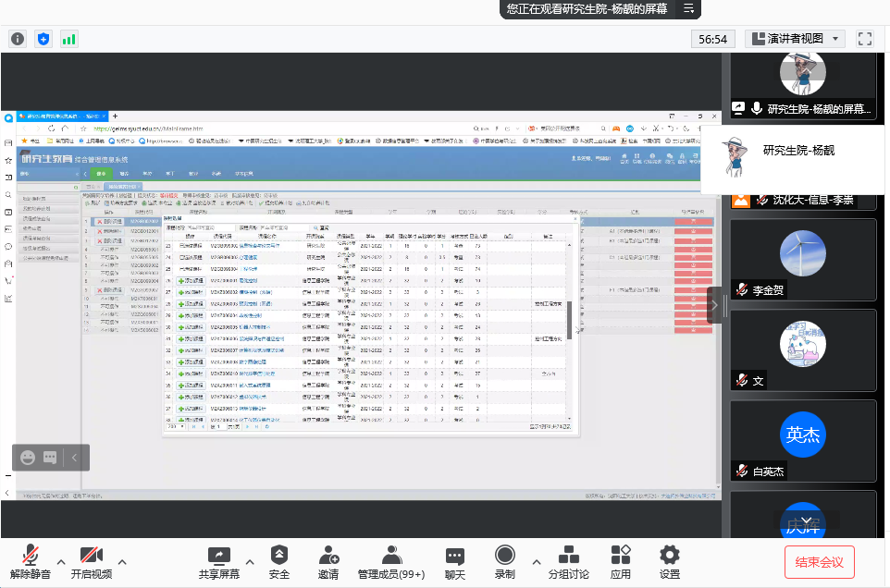This screenshot has height=588, width=890.
Task: Expand audio options arrow beside mute
Action: click(x=61, y=561)
